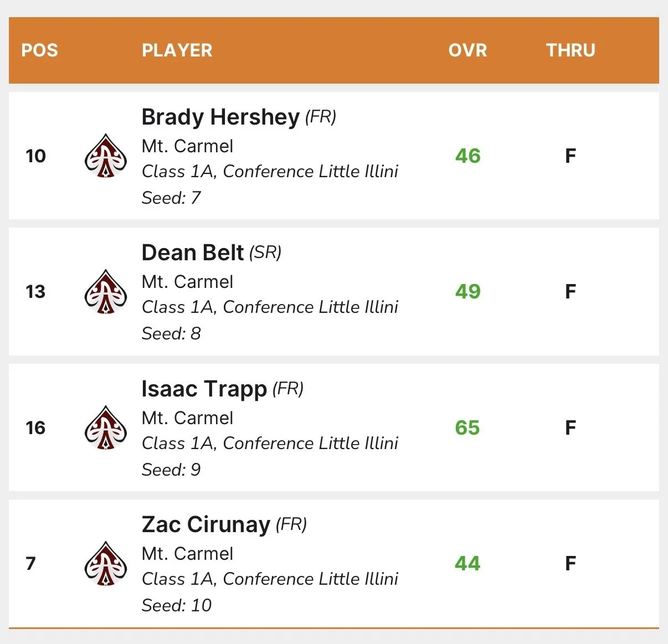
Task: Select Dean Belt's overall score 49
Action: pyautogui.click(x=468, y=292)
